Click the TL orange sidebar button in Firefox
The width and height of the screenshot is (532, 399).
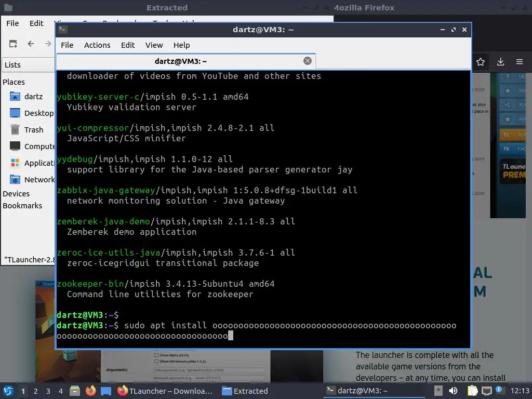point(513,135)
